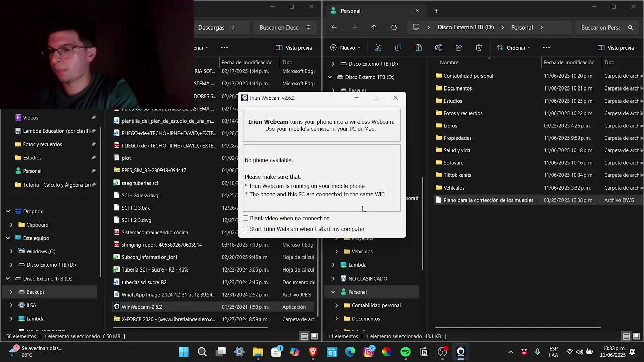Check 'Blank video when no connection' in Iriun

[x=246, y=218]
